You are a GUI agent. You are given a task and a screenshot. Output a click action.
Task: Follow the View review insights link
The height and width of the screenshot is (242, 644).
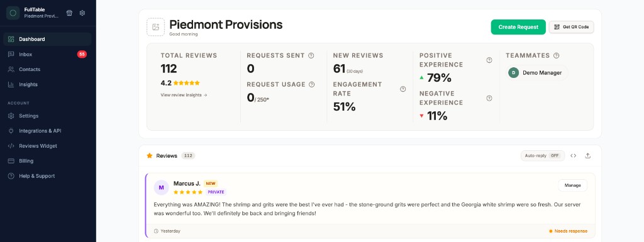pos(184,95)
